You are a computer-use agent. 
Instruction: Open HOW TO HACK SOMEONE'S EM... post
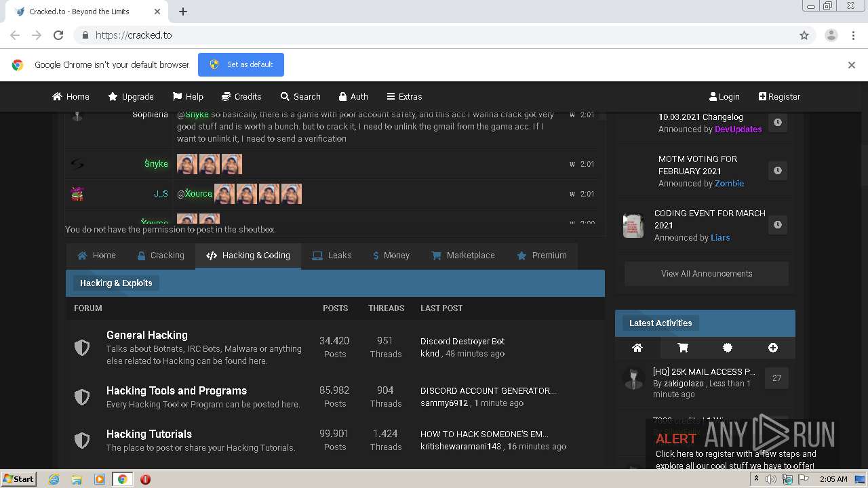[x=485, y=434]
